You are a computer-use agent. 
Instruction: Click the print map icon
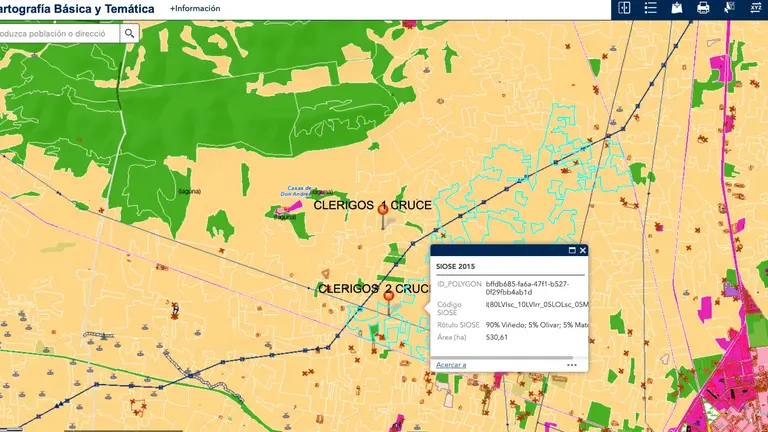(x=702, y=8)
